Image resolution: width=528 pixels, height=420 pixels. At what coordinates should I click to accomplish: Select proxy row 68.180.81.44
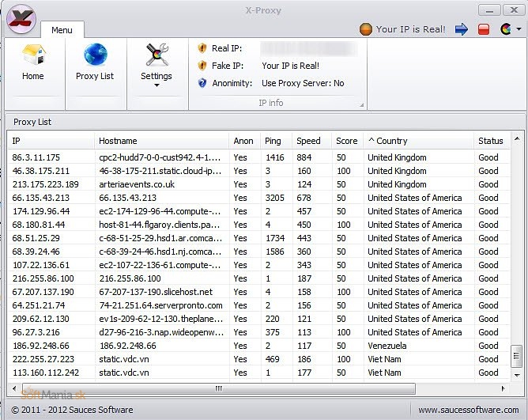pos(258,225)
